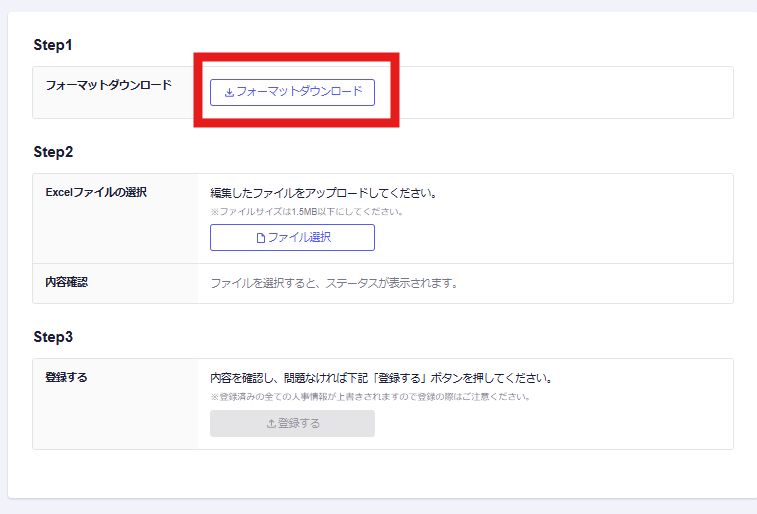Screen dimensions: 757x514
Task: Click the upload icon on the 登録する button
Action: tap(271, 424)
